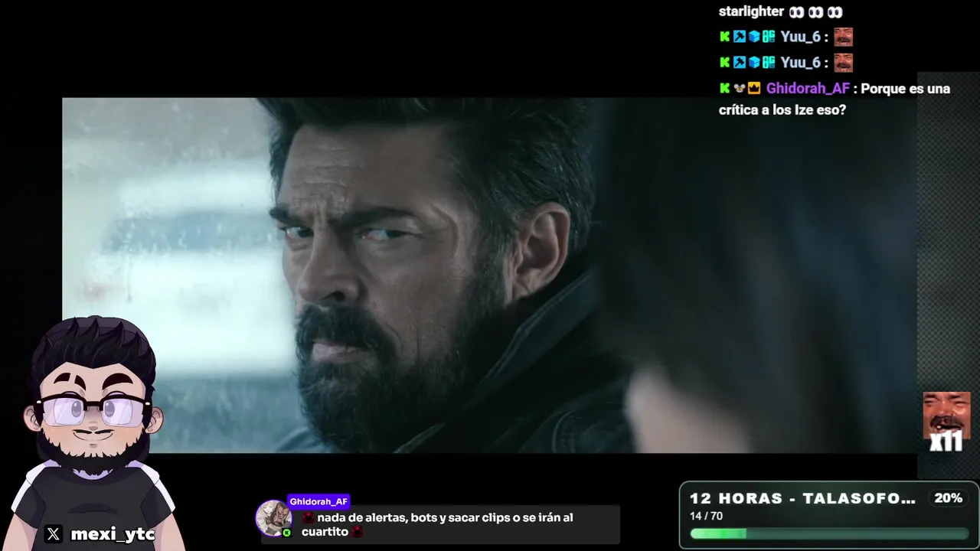Screen dimensions: 980x551
Task: Click the X logo beside mexi_ytc
Action: click(53, 534)
